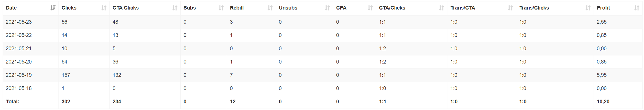
Task: Select total profit value 10,20
Action: point(603,102)
